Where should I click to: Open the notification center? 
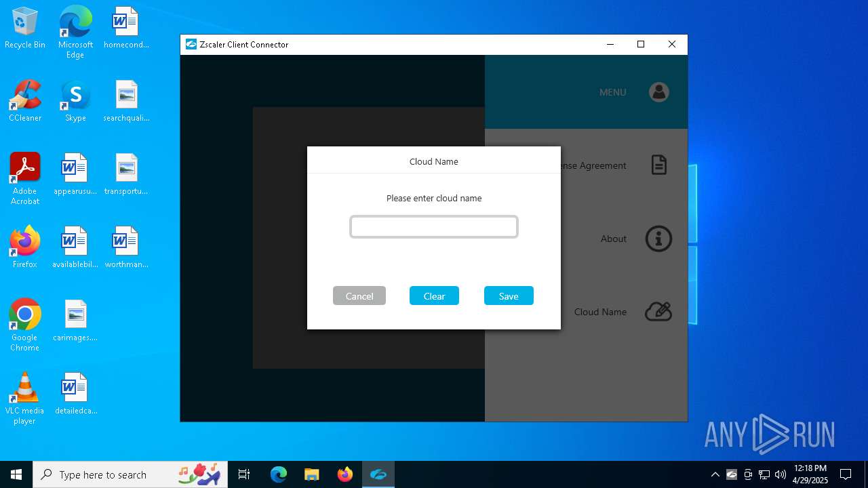[846, 474]
